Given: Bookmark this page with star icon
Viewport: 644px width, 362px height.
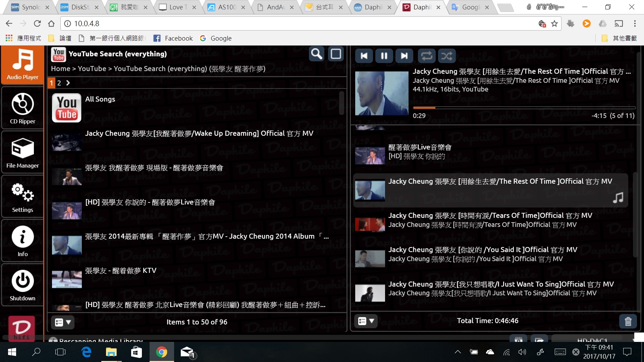Looking at the screenshot, I should [554, 23].
